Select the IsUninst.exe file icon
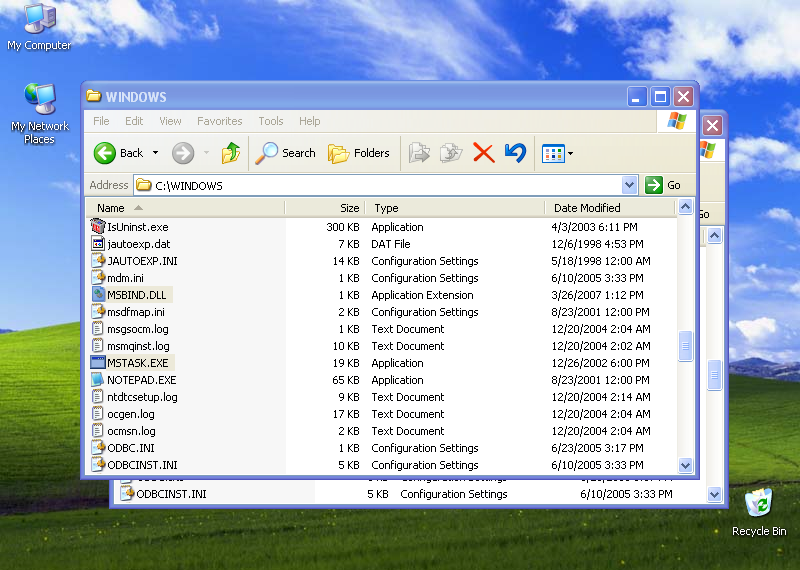 coord(97,226)
